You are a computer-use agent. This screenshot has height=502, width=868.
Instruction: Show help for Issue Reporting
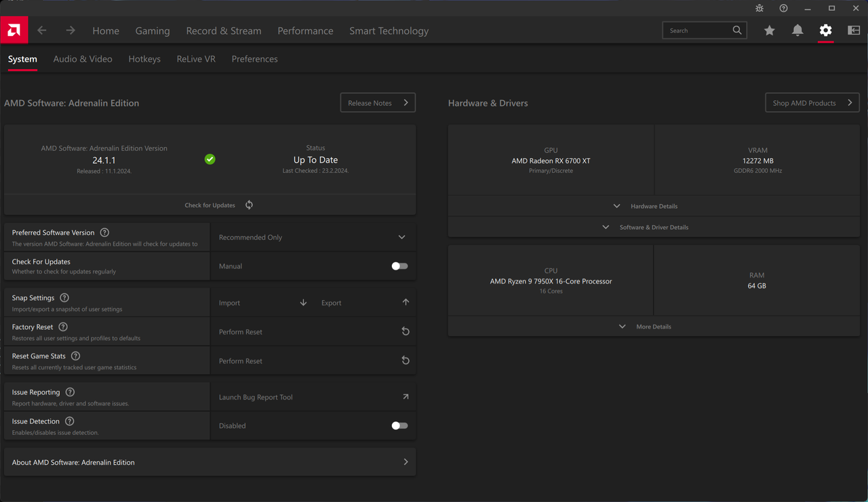(x=70, y=392)
